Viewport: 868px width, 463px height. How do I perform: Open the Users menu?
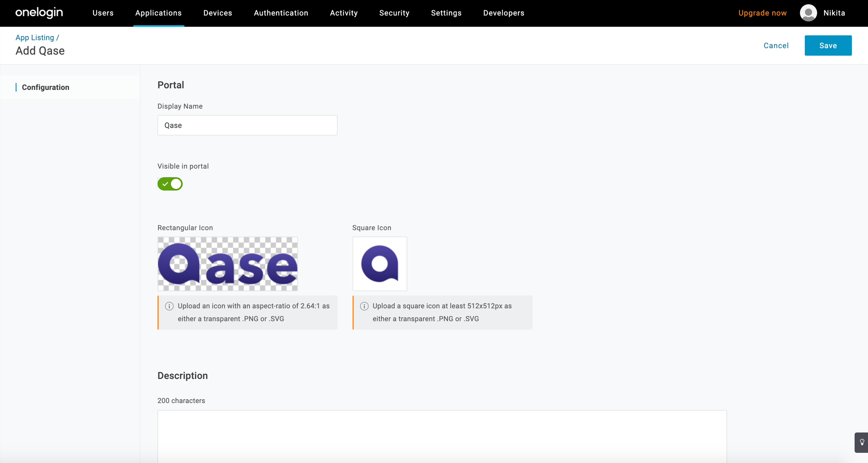(103, 13)
